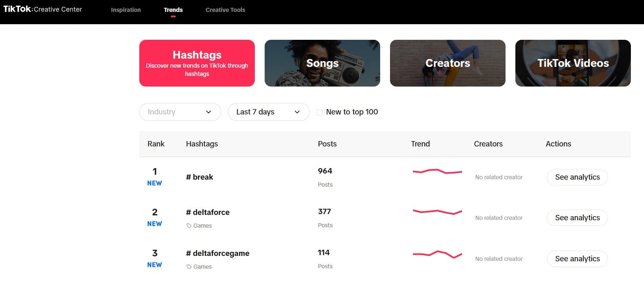This screenshot has width=644, height=299.
Task: Open the Creators category card
Action: pos(448,63)
